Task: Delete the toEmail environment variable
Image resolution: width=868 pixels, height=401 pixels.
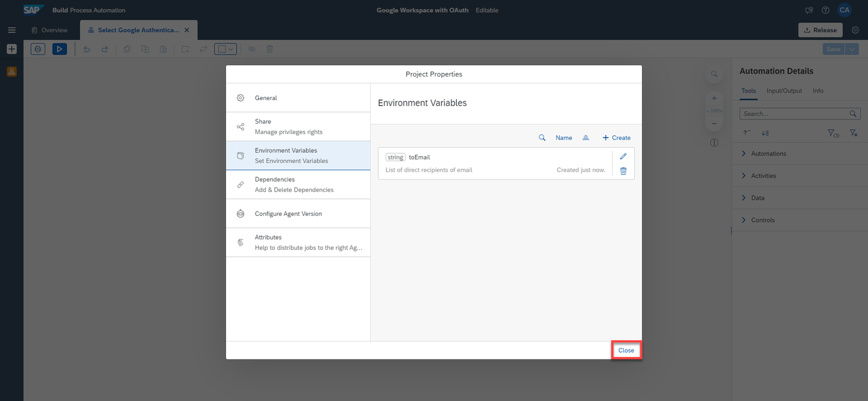Action: [x=623, y=171]
